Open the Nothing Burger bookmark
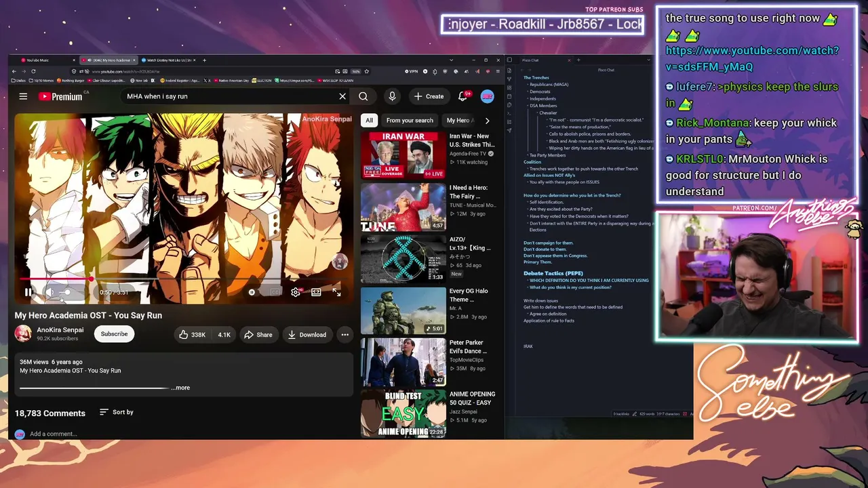Viewport: 868px width, 488px height. (x=71, y=81)
